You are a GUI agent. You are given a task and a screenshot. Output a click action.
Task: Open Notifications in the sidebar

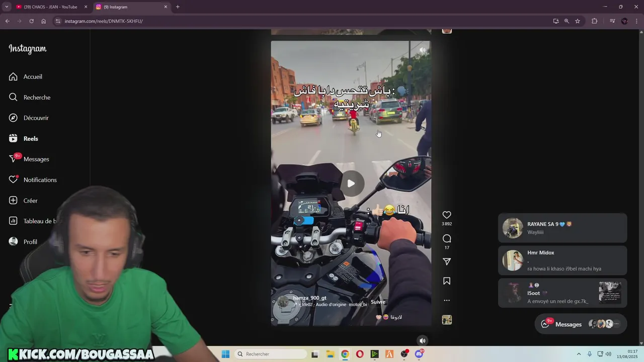coord(40,179)
